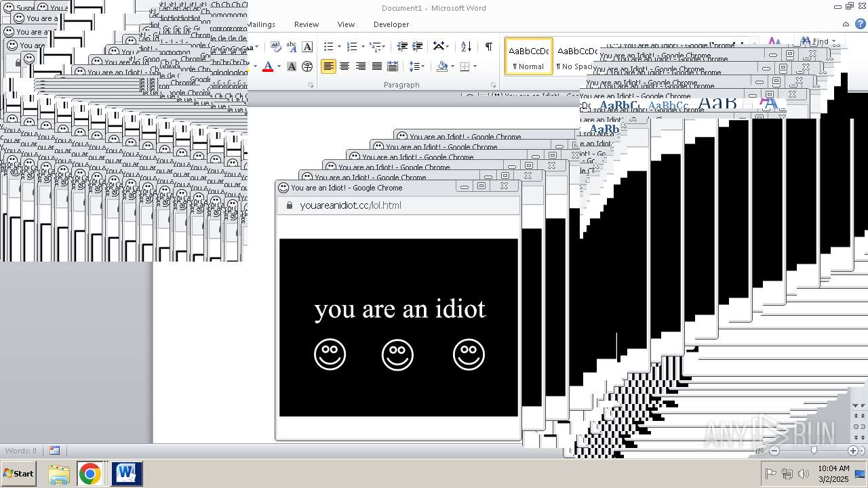This screenshot has height=488, width=868.
Task: Open File Explorer from taskbar
Action: click(59, 474)
